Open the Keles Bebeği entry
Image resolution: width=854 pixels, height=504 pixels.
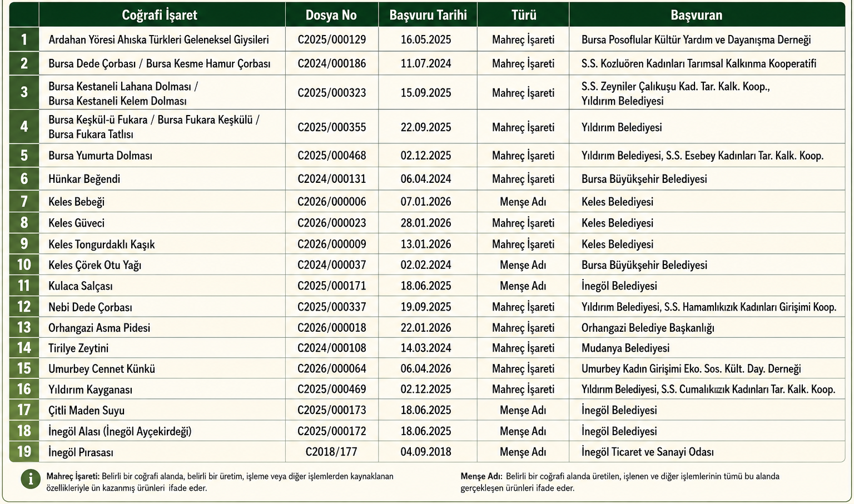tap(76, 202)
